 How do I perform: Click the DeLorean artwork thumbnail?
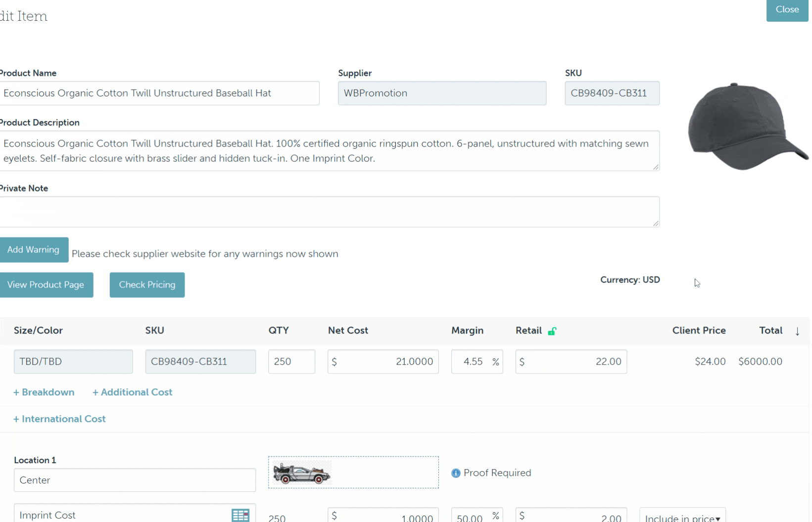coord(301,473)
